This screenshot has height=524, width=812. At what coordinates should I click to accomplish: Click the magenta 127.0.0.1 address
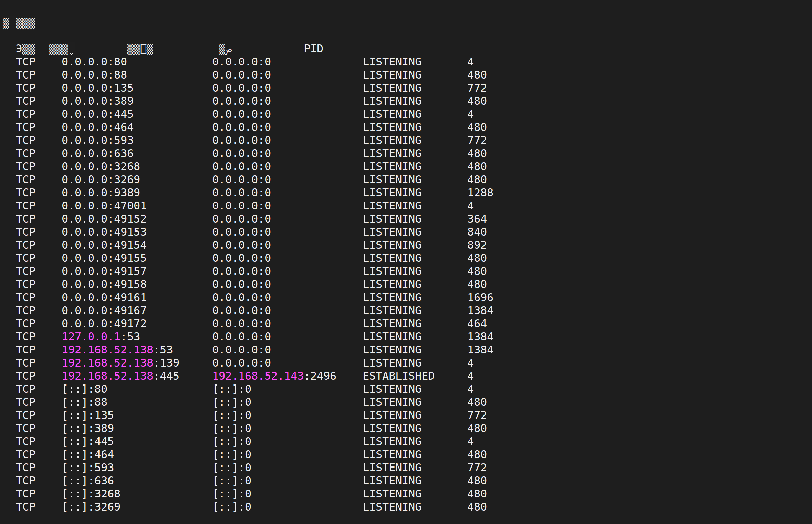tap(91, 337)
